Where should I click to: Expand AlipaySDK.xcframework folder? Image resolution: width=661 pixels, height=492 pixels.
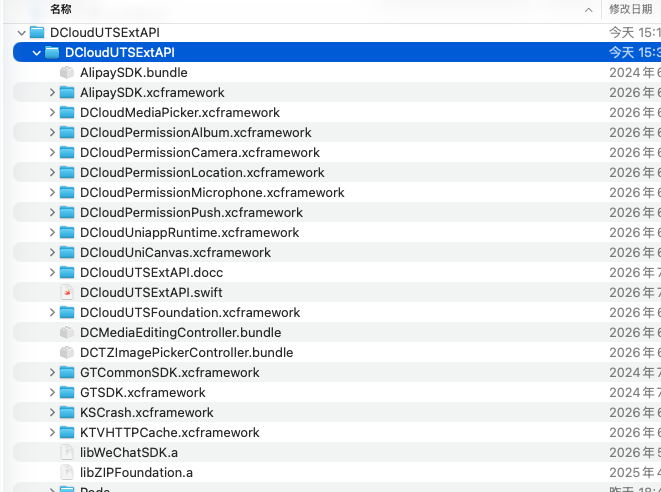click(52, 93)
